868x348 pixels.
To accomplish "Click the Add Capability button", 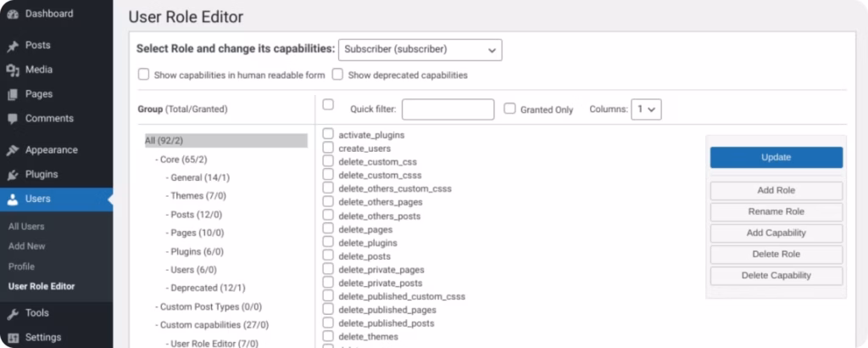I will pos(776,233).
